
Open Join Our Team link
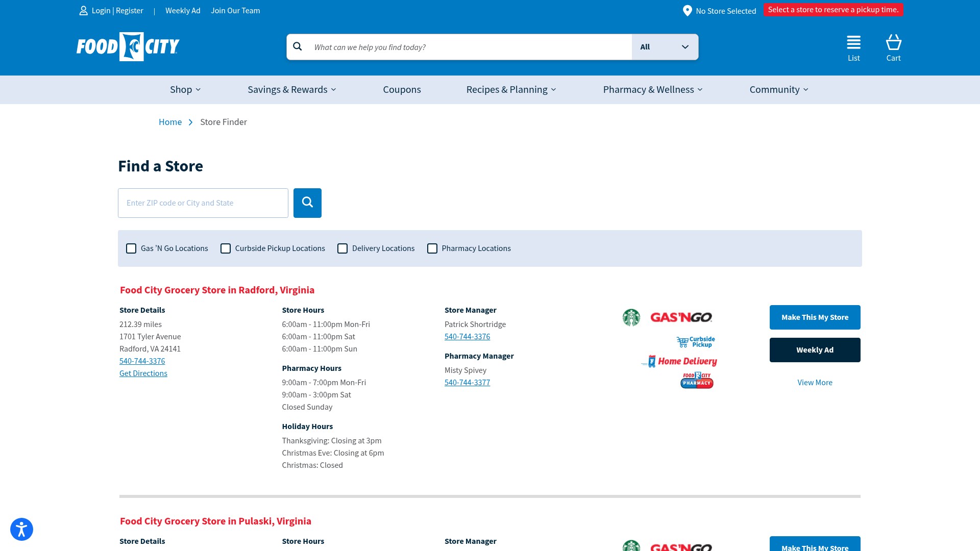[x=235, y=11]
